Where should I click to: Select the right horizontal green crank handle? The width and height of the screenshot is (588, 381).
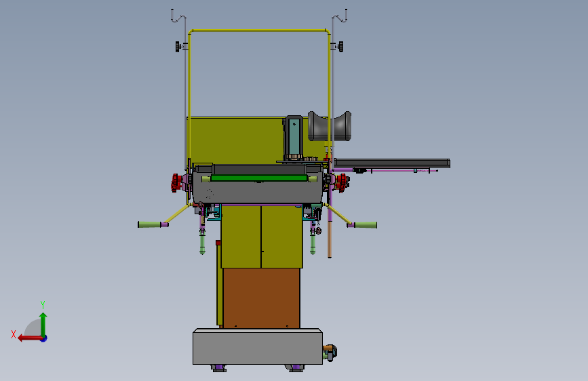point(366,225)
